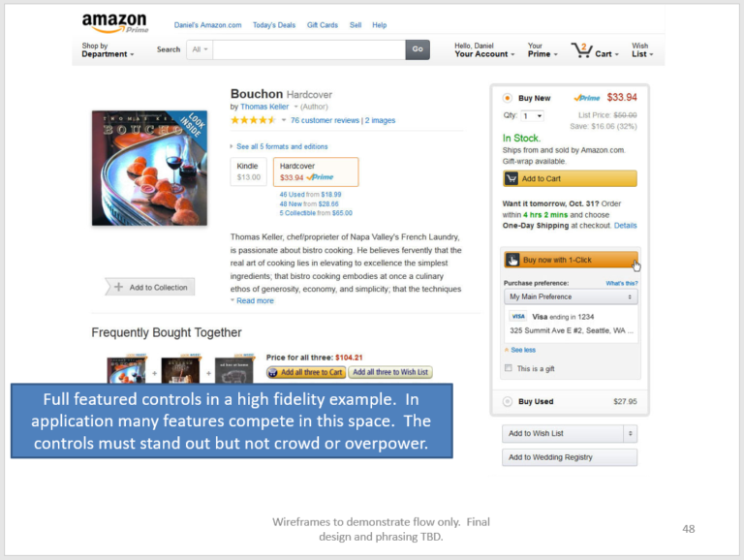The width and height of the screenshot is (744, 560).
Task: Select the Buy Used radio button
Action: click(508, 401)
